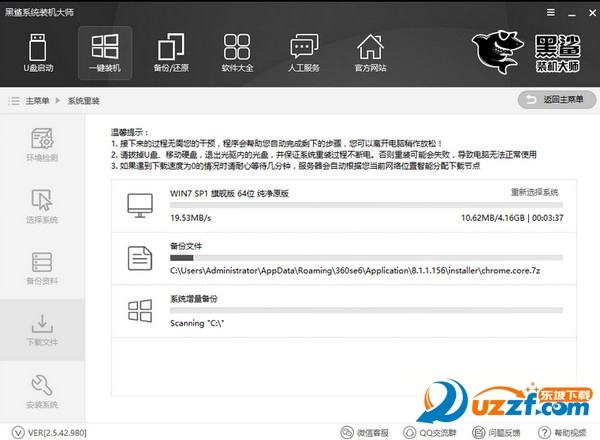Click 返回主菜单 button
Image resolution: width=600 pixels, height=440 pixels.
tap(557, 100)
